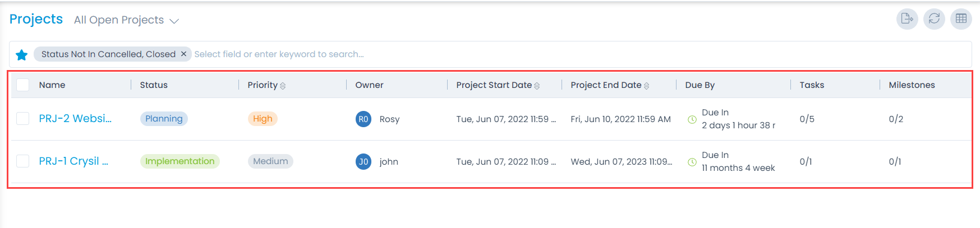Remove the Status Not In filter chip
The width and height of the screenshot is (980, 228).
183,54
